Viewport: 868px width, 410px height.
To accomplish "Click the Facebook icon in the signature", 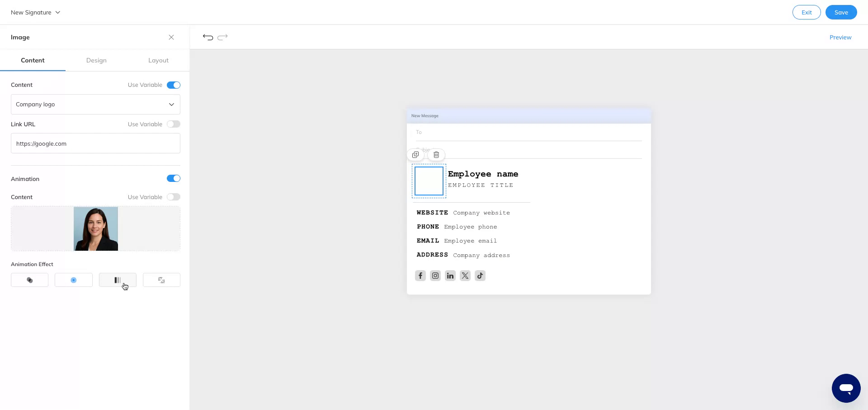I will click(420, 276).
